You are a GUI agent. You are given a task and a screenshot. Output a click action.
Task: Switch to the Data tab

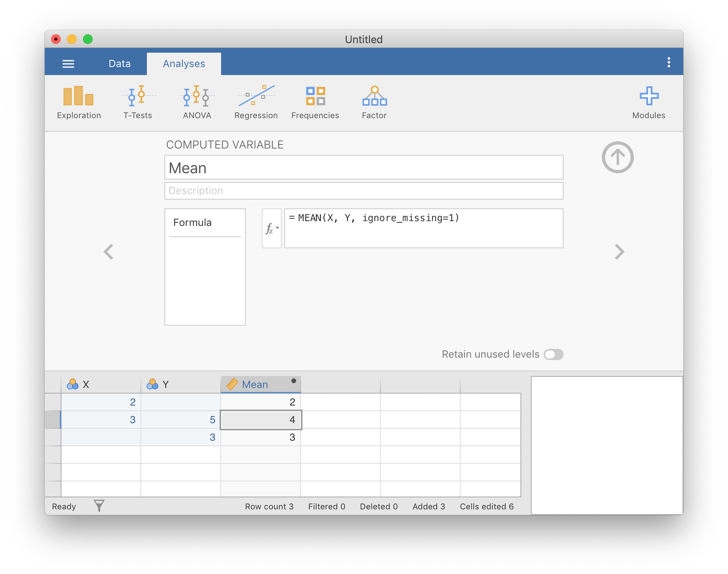coord(119,63)
